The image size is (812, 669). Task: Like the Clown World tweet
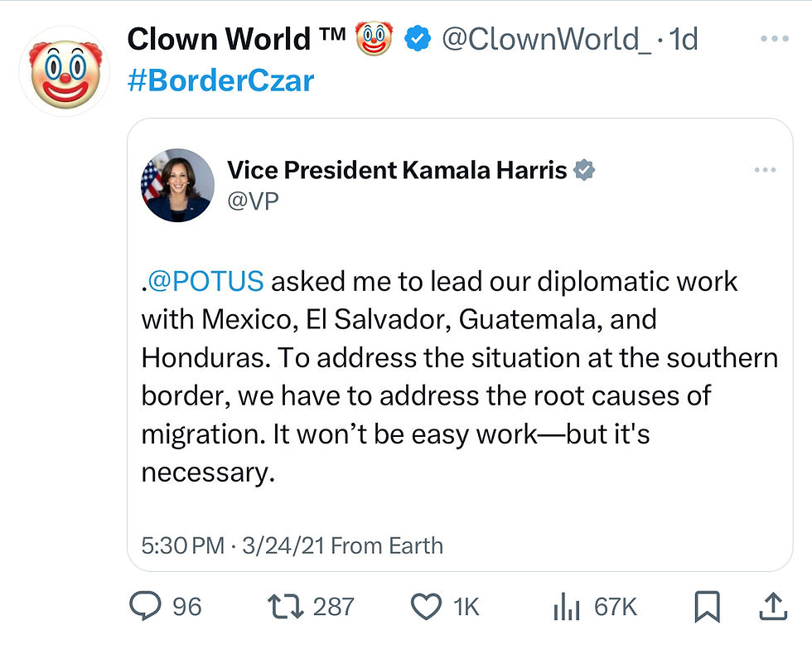point(427,608)
